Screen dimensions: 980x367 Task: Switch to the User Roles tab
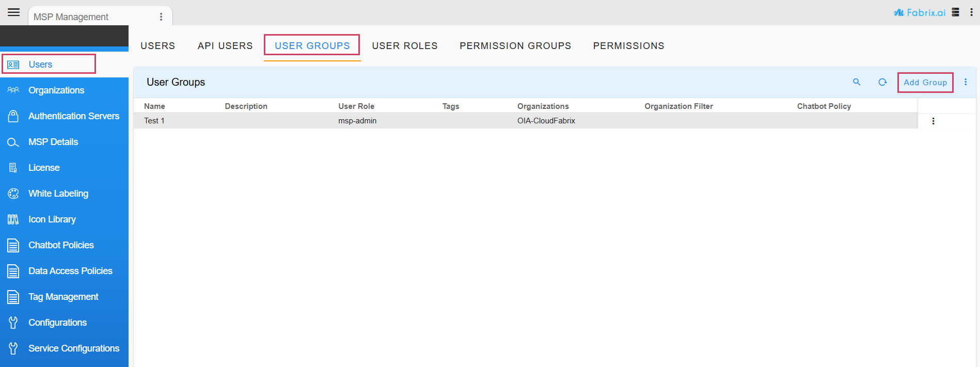coord(404,46)
